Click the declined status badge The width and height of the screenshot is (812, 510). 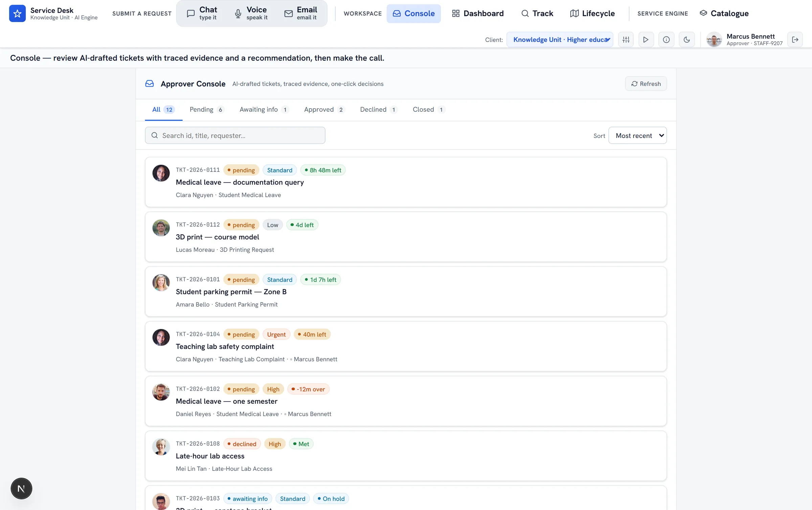click(x=242, y=444)
